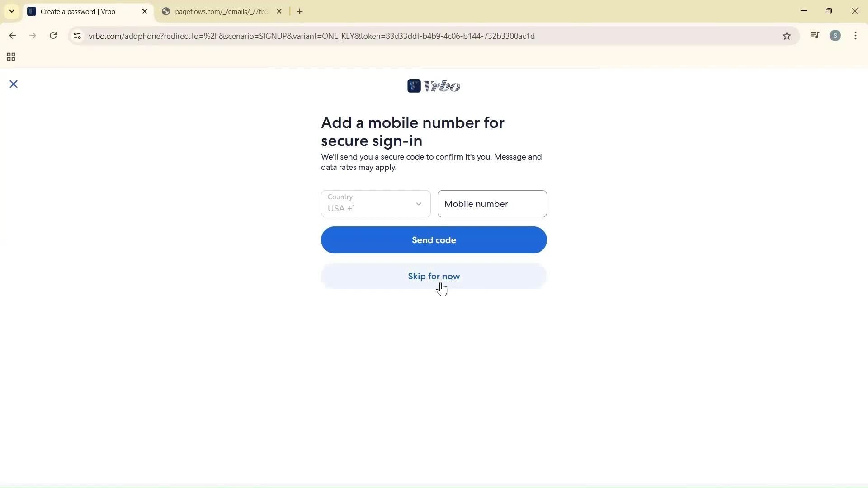Viewport: 868px width, 488px height.
Task: Open the media controls icon in the toolbar
Action: [x=815, y=35]
